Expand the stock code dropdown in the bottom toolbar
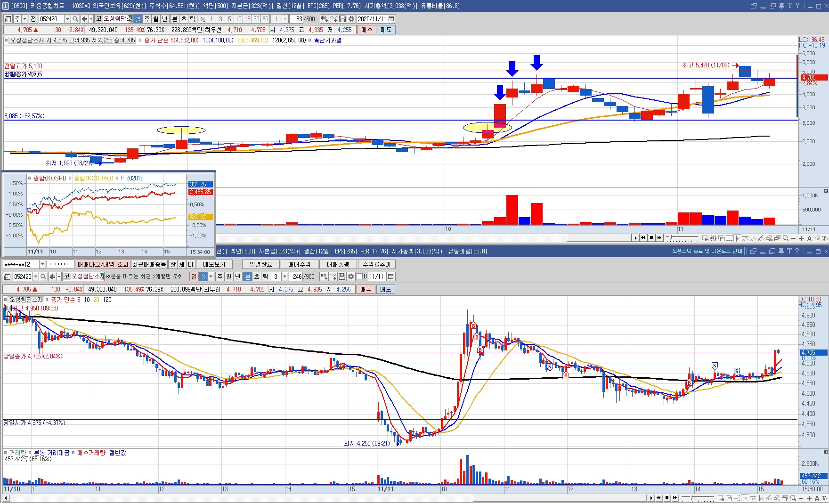829x504 pixels. click(35, 276)
